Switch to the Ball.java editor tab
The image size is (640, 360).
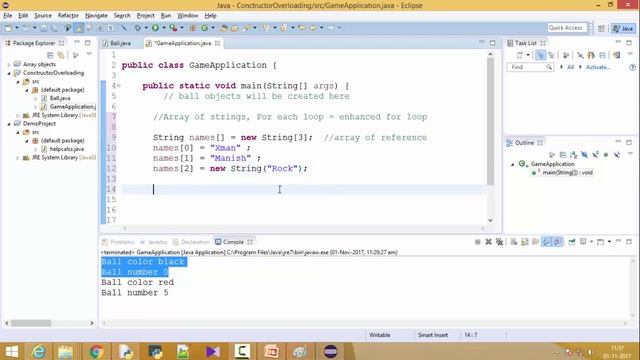point(117,43)
